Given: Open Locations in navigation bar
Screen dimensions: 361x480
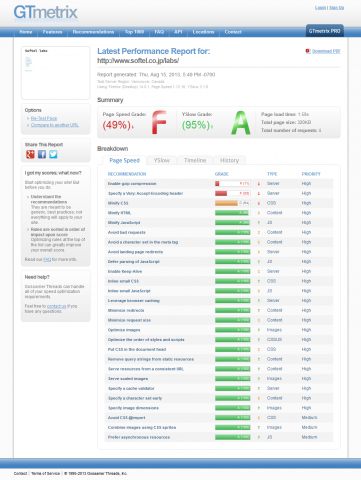Looking at the screenshot, I should (203, 32).
